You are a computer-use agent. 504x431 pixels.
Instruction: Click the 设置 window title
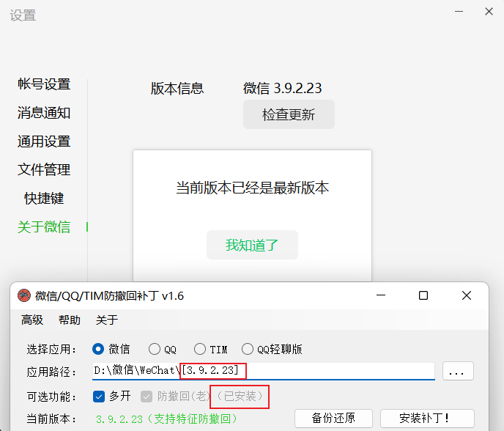tap(23, 15)
